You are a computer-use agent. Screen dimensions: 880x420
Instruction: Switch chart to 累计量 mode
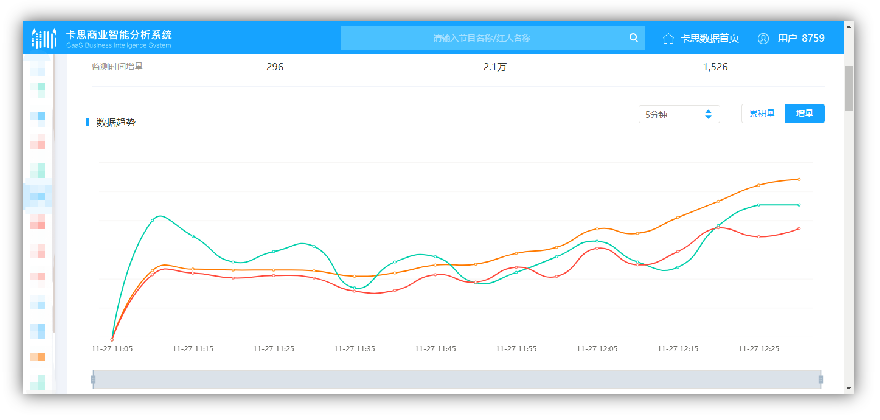763,114
